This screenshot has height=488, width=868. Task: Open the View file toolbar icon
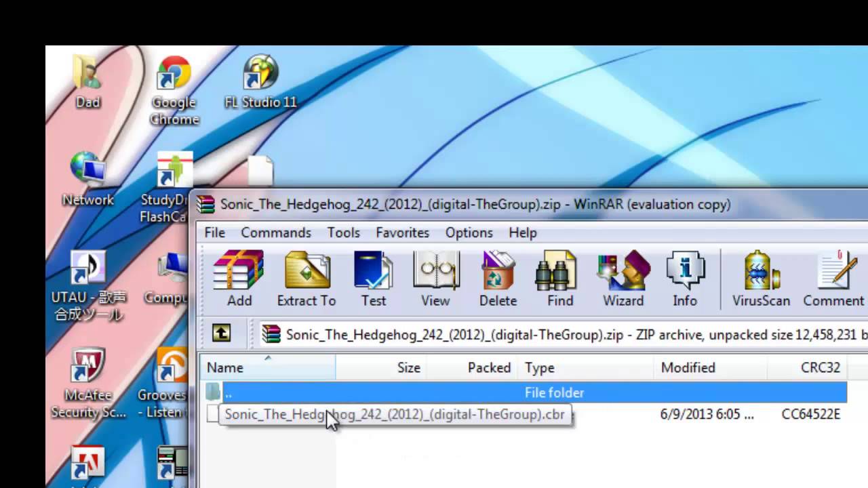pyautogui.click(x=435, y=279)
